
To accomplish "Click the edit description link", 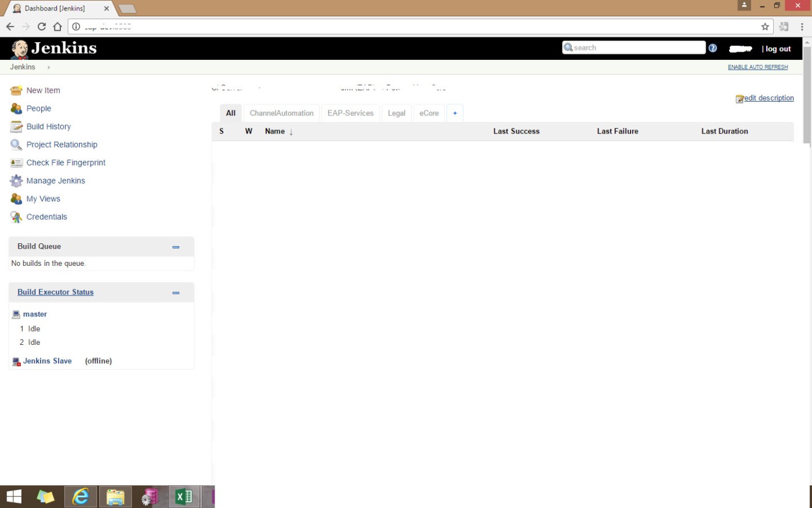I will [770, 98].
